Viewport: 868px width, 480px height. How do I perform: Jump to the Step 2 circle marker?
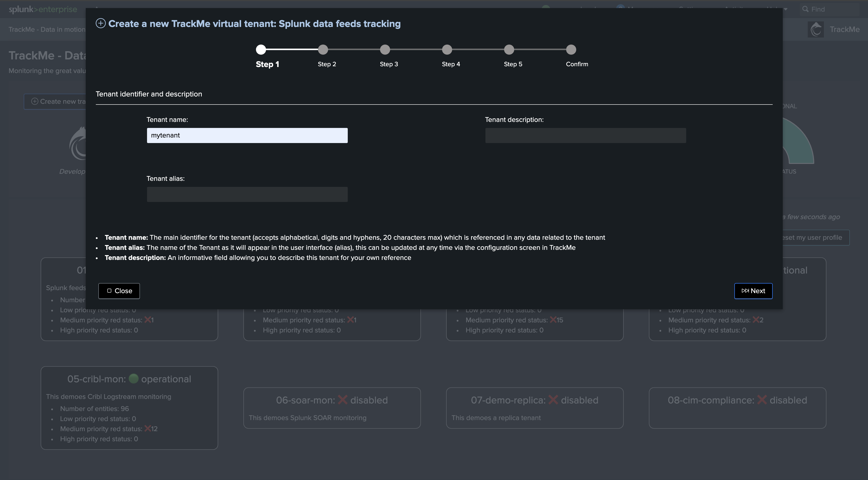[323, 49]
